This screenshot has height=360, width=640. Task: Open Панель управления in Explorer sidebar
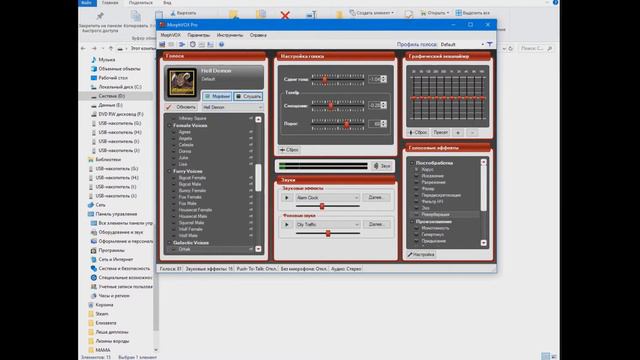pyautogui.click(x=116, y=214)
